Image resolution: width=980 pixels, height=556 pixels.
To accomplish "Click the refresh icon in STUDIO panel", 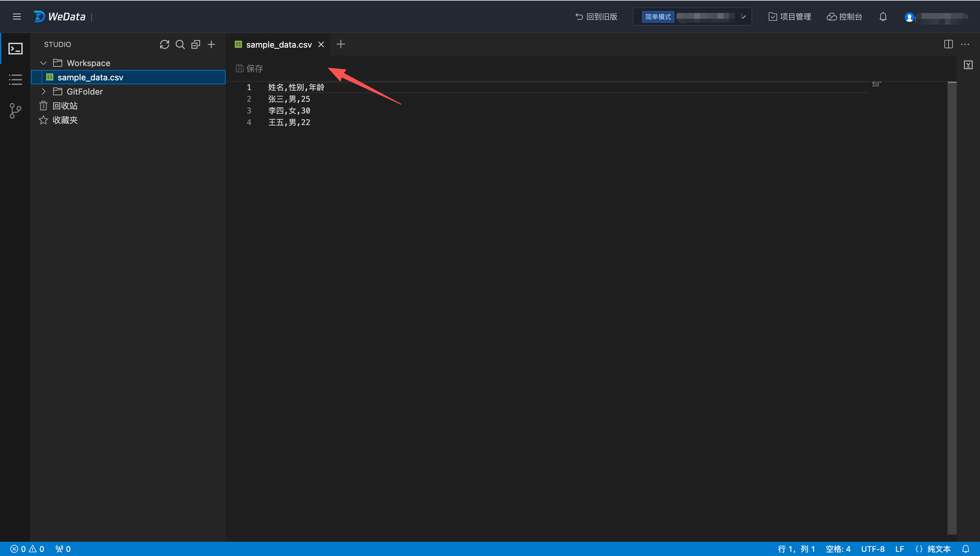I will coord(164,44).
